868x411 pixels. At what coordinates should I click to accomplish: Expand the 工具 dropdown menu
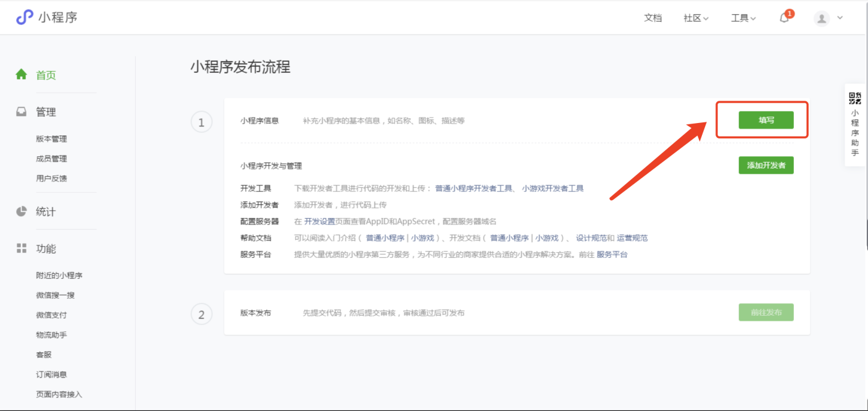coord(743,18)
